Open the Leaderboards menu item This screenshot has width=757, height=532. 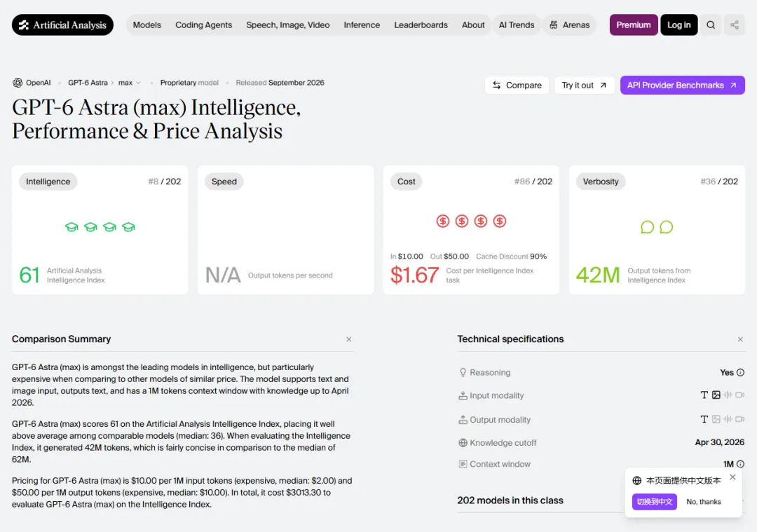[421, 25]
